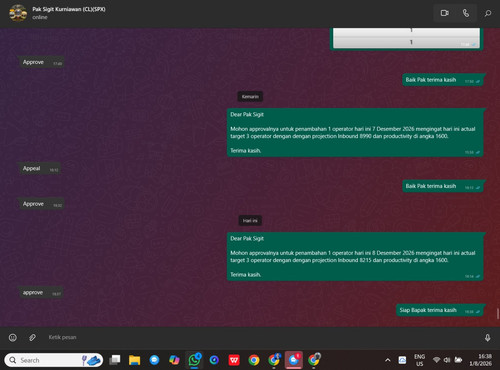Open Task View on the taskbar
The width and height of the screenshot is (500, 370).
[115, 360]
